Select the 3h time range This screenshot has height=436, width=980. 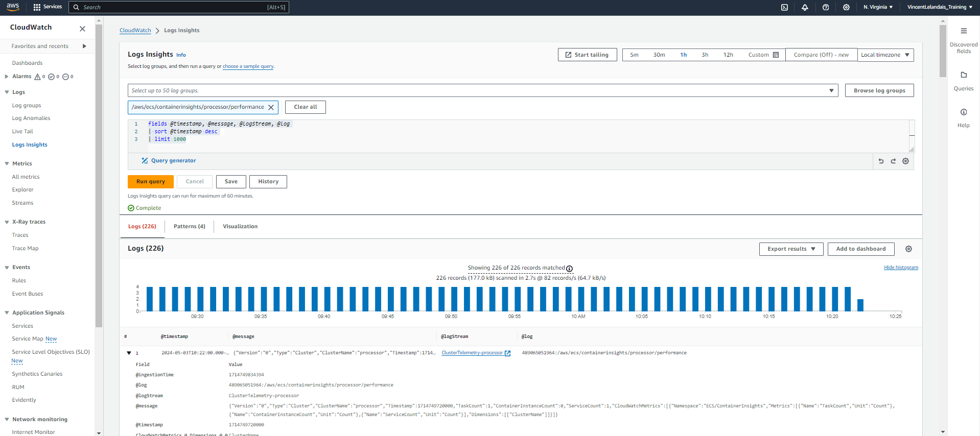pyautogui.click(x=705, y=55)
